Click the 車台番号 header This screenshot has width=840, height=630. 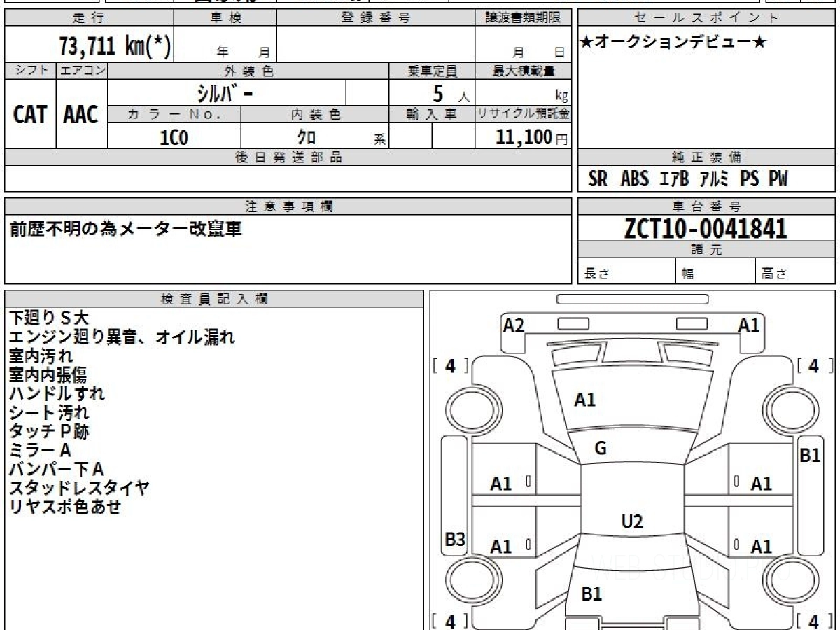click(x=706, y=206)
